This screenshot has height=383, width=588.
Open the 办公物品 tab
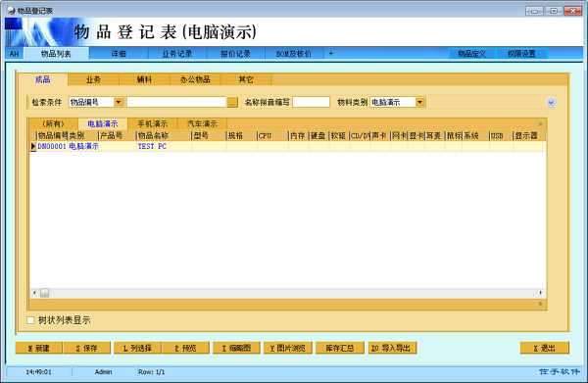pos(195,79)
